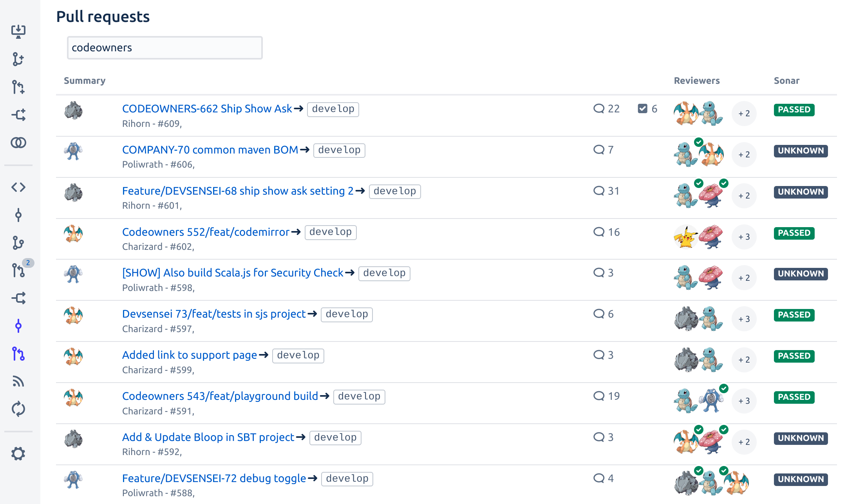Expand '+ 3' reviewers on Codeowners 543 row
This screenshot has height=504, width=846.
pos(744,401)
